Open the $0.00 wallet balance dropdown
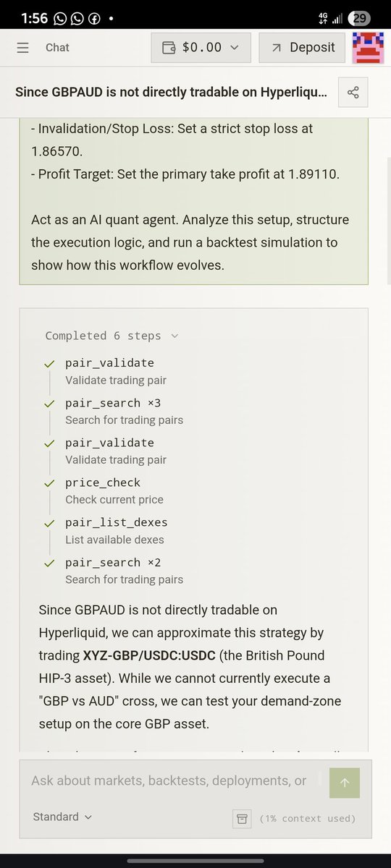 coord(201,48)
